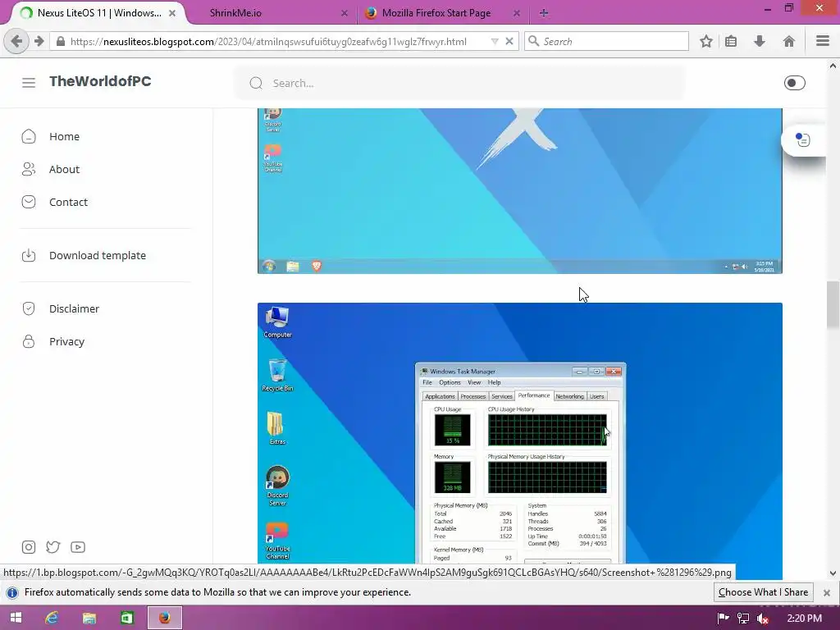Viewport: 840px width, 630px height.
Task: Close the Nexus LiteOS 11 tab
Action: click(x=172, y=13)
